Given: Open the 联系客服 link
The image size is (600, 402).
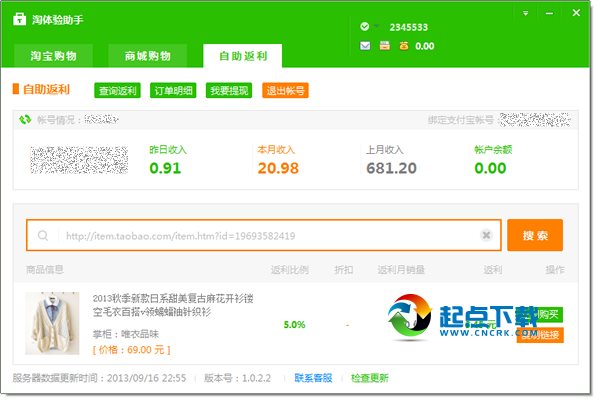Looking at the screenshot, I should point(313,378).
